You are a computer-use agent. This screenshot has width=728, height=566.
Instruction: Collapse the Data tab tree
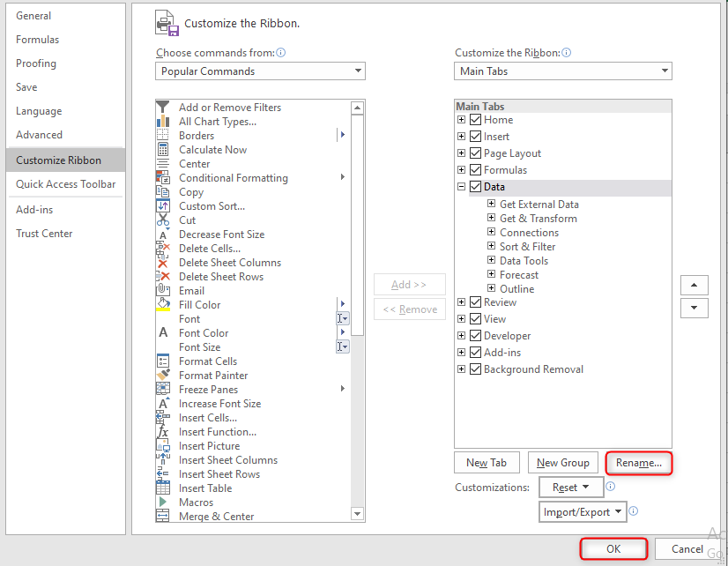coord(461,186)
